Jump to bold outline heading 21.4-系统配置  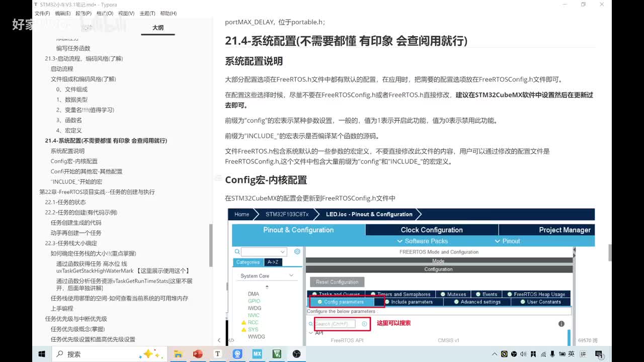point(106,140)
